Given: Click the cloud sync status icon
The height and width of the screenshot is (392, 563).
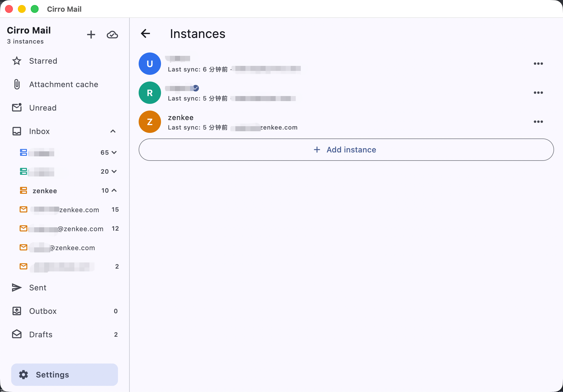Looking at the screenshot, I should pyautogui.click(x=112, y=35).
